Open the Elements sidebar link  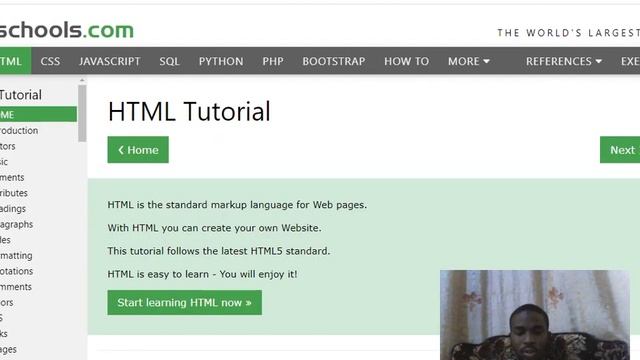click(x=12, y=178)
